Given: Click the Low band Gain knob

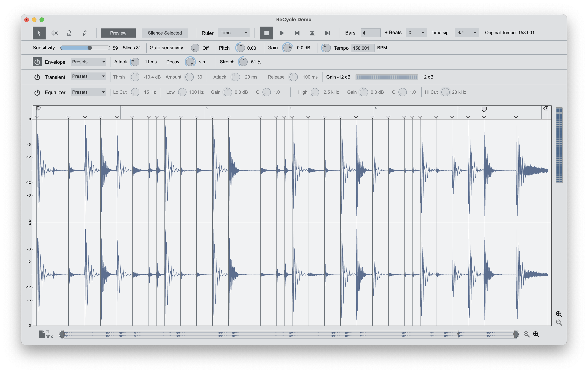Looking at the screenshot, I should coord(228,92).
